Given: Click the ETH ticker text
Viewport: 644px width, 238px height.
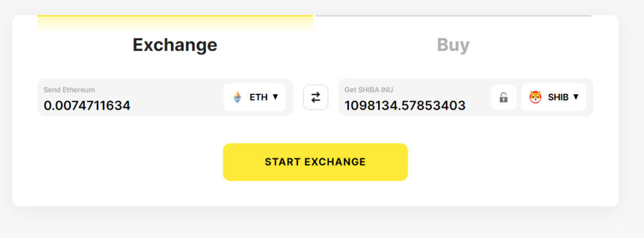Looking at the screenshot, I should click(258, 97).
